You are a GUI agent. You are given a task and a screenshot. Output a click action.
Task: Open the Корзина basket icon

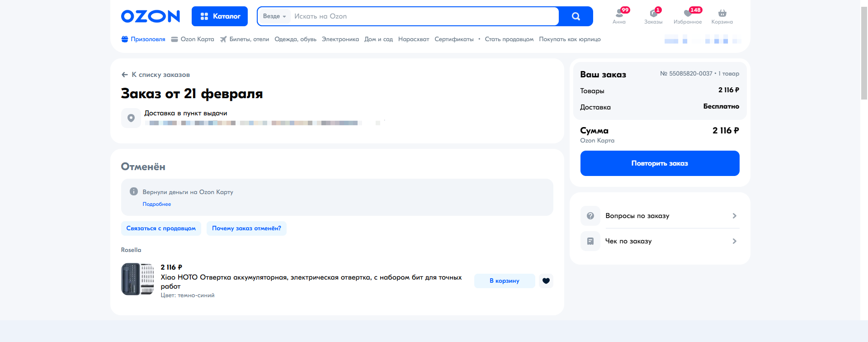[722, 16]
